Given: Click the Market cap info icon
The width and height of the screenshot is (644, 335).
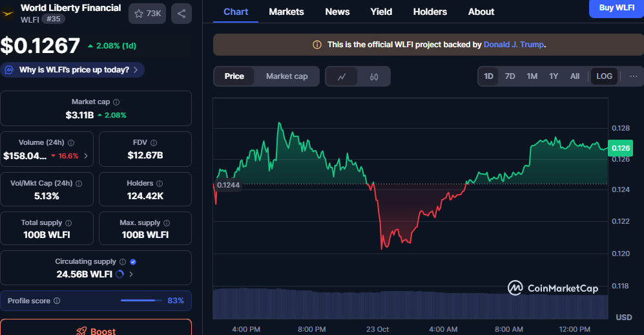Looking at the screenshot, I should point(116,102).
